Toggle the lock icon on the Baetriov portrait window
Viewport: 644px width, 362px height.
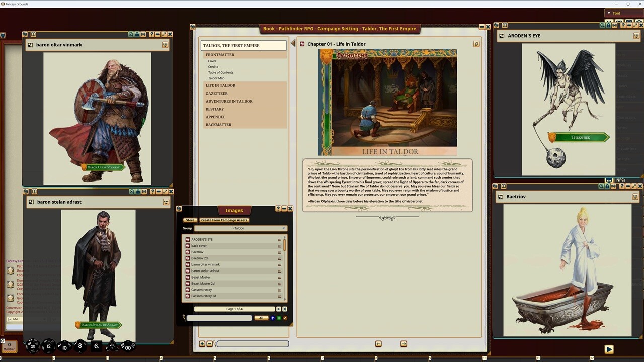coord(607,186)
